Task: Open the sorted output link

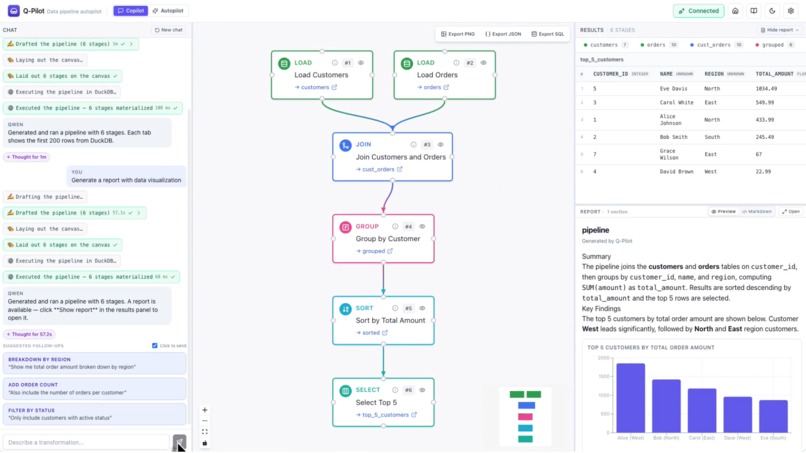Action: (371, 333)
